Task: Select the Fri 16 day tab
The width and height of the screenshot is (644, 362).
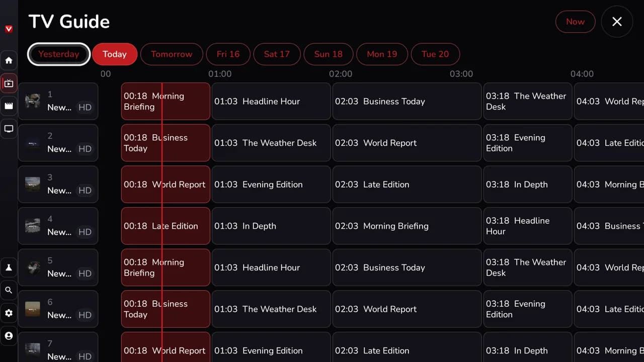Action: (x=228, y=54)
